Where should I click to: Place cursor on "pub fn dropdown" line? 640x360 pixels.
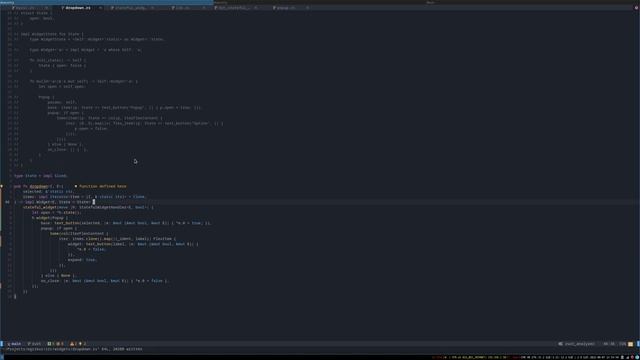[x=38, y=186]
